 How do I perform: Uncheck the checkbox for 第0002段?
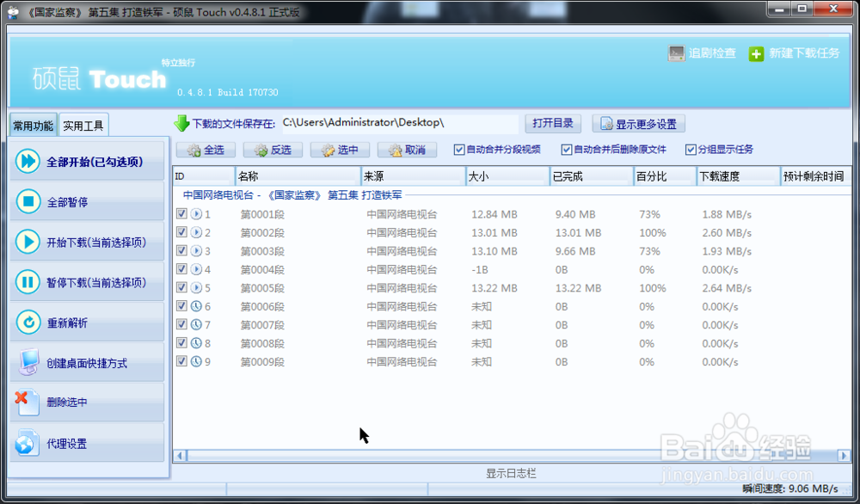point(181,232)
